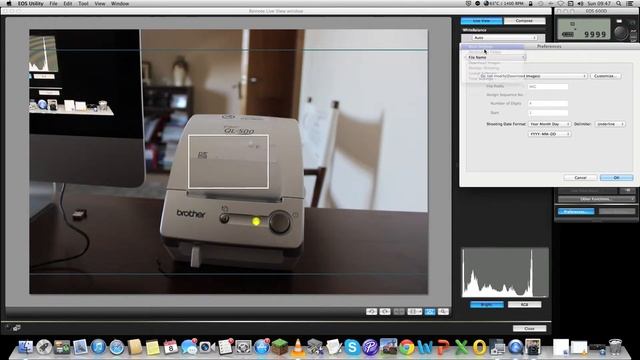The height and width of the screenshot is (360, 640).
Task: Open the File menu
Action: click(x=53, y=3)
